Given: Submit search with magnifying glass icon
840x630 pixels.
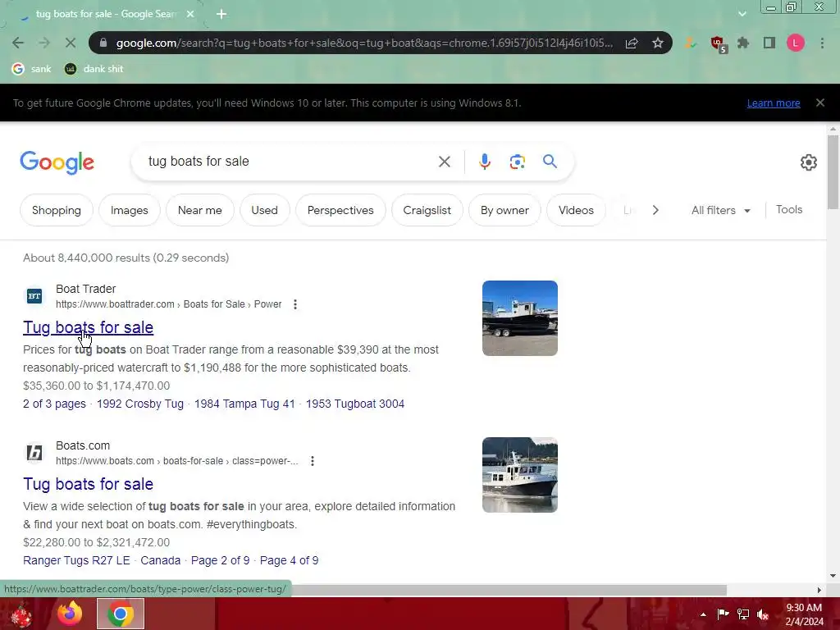Looking at the screenshot, I should [550, 162].
